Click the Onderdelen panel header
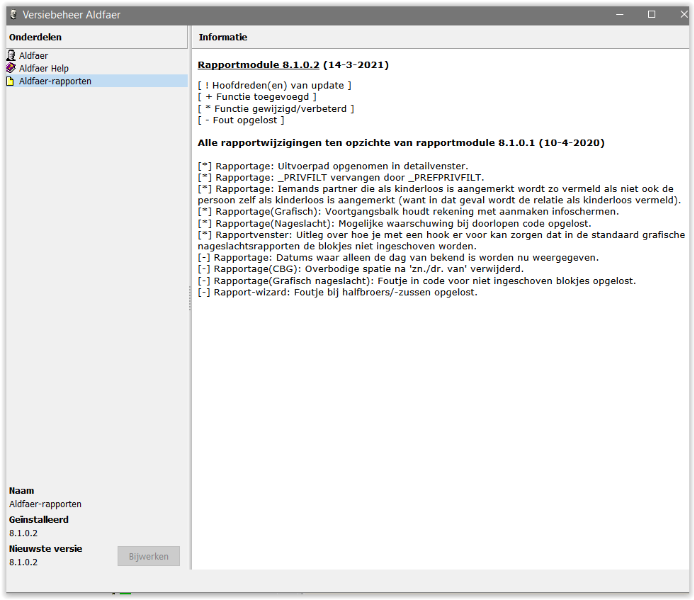Screen dimensions: 694x600 click(35, 37)
